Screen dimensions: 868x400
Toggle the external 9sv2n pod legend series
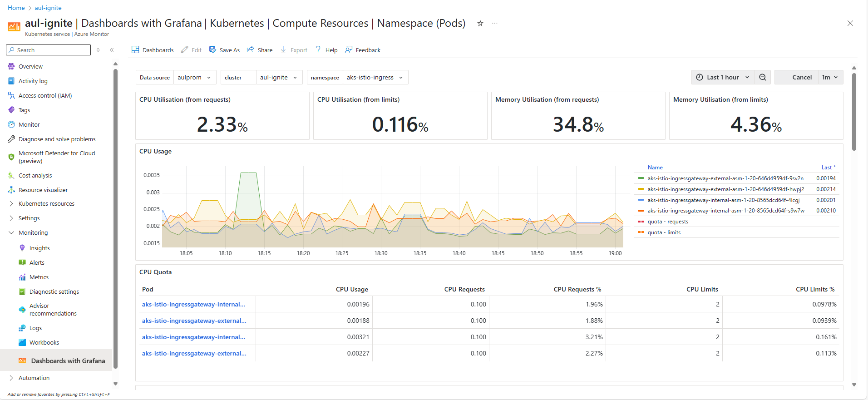[x=725, y=178]
